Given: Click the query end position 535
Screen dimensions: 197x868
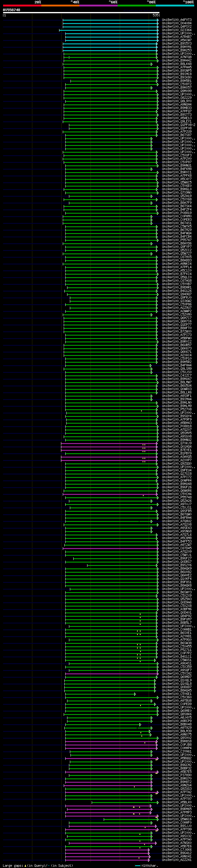Looking at the screenshot, I should coord(155,15).
